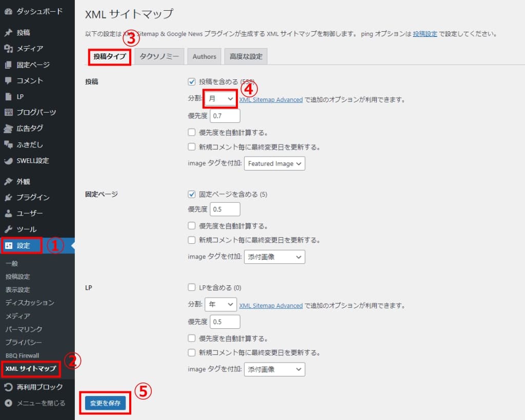525x420 pixels.
Task: Open the ふきだし balloon icon
Action: tap(8, 144)
